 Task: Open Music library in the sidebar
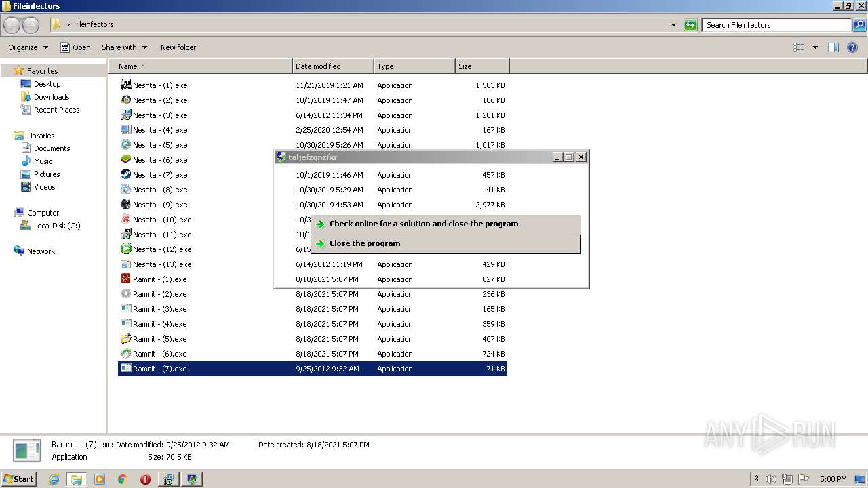click(x=43, y=161)
